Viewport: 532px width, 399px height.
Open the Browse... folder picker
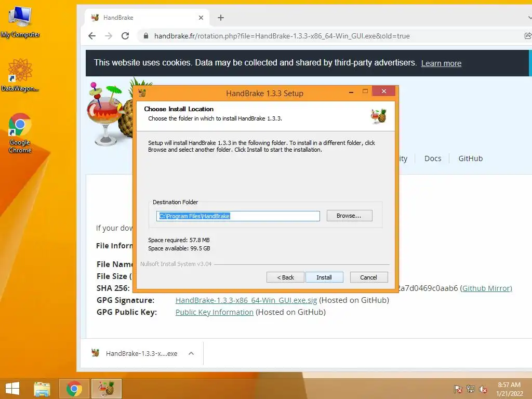[x=349, y=216]
